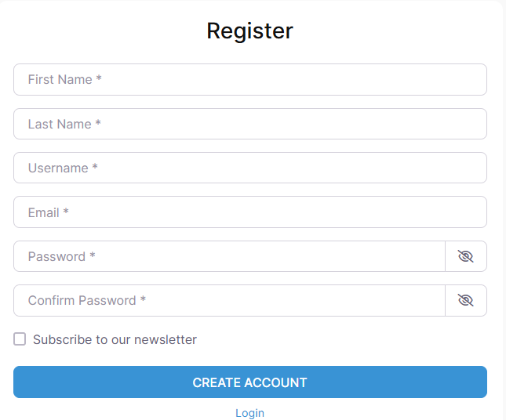Open the Login link
The width and height of the screenshot is (506, 420).
coord(249,413)
